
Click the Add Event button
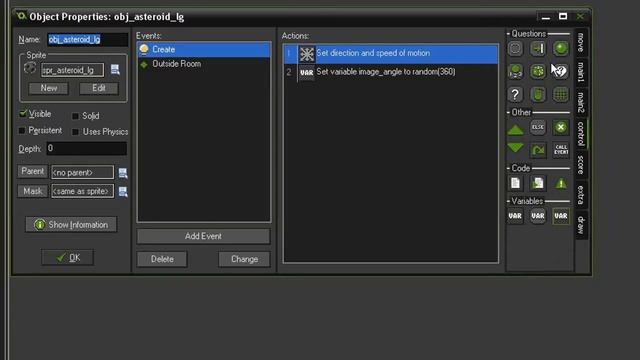click(203, 236)
